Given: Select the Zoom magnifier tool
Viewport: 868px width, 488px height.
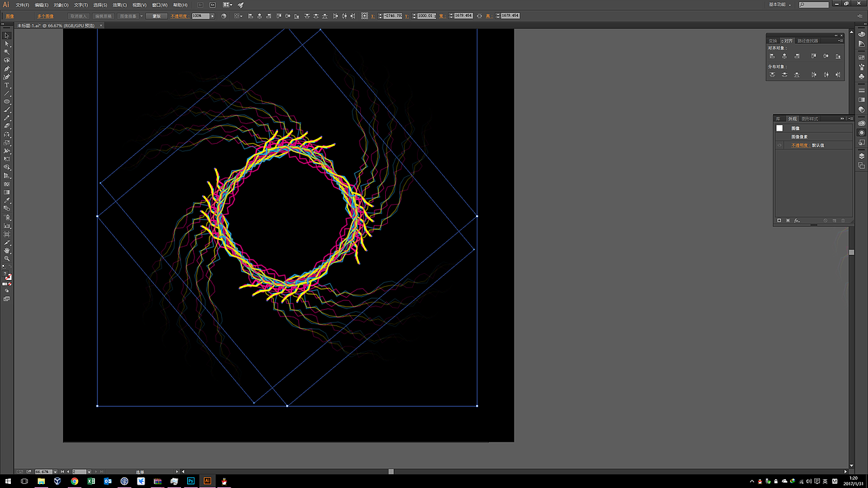Looking at the screenshot, I should pos(7,258).
